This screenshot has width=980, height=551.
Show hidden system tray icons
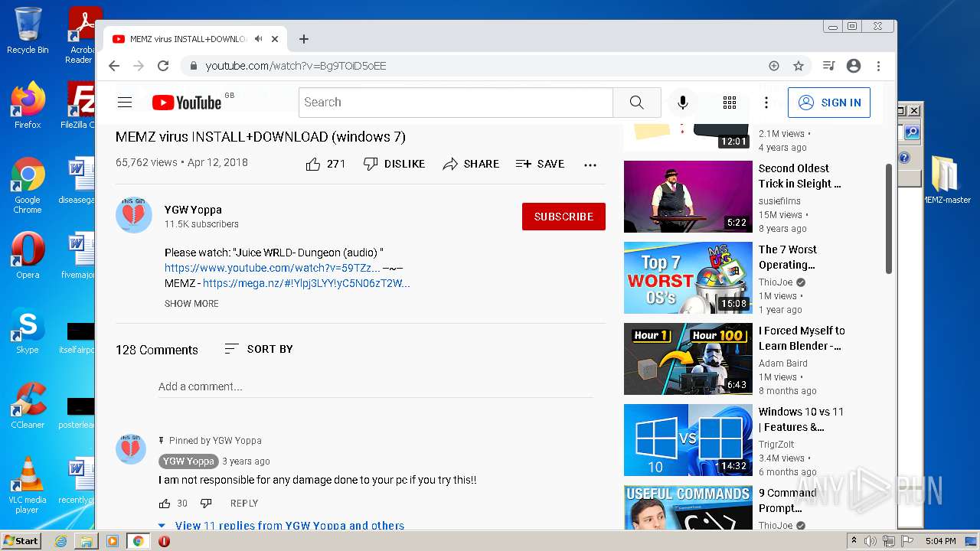[x=854, y=541]
